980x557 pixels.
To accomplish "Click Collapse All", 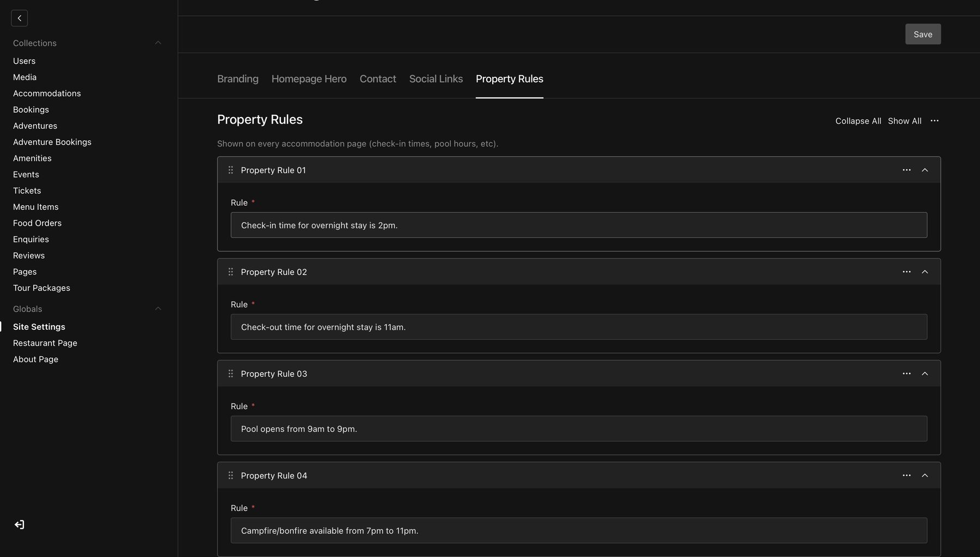I will click(x=858, y=121).
